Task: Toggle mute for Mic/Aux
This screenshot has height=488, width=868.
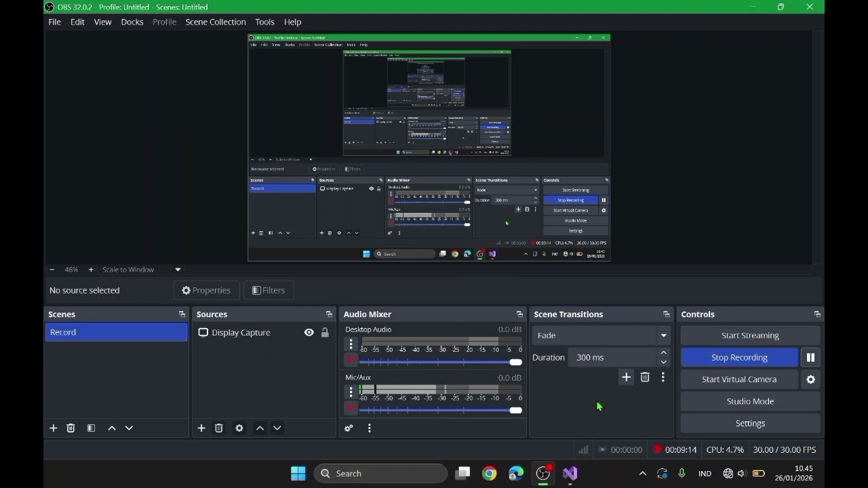Action: [x=351, y=408]
